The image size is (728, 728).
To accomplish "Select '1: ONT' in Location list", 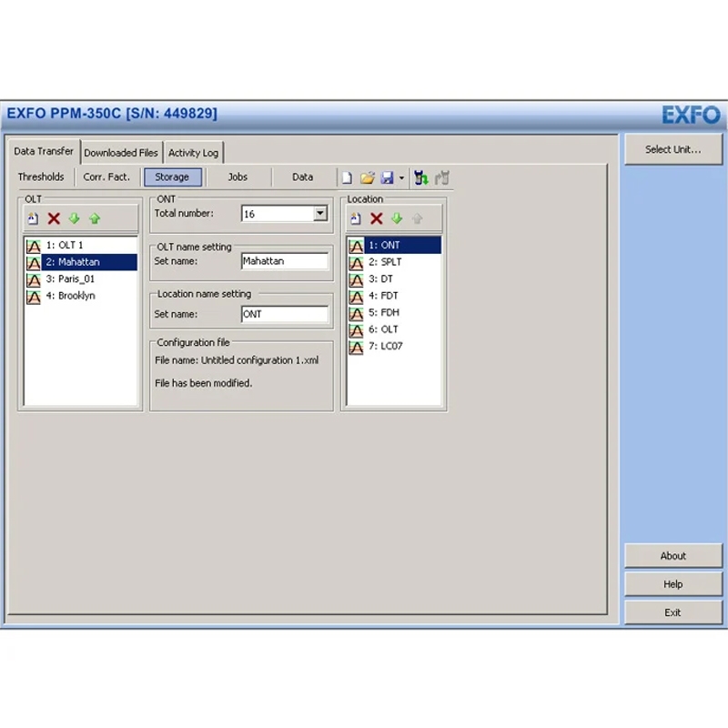I will coord(395,245).
